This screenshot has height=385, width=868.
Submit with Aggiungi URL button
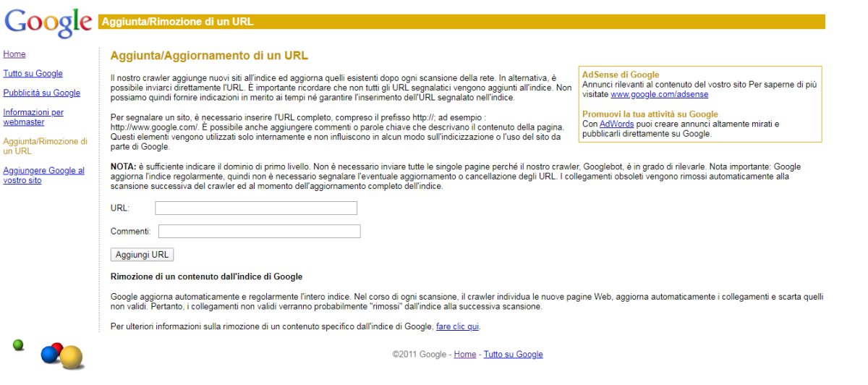click(x=142, y=255)
